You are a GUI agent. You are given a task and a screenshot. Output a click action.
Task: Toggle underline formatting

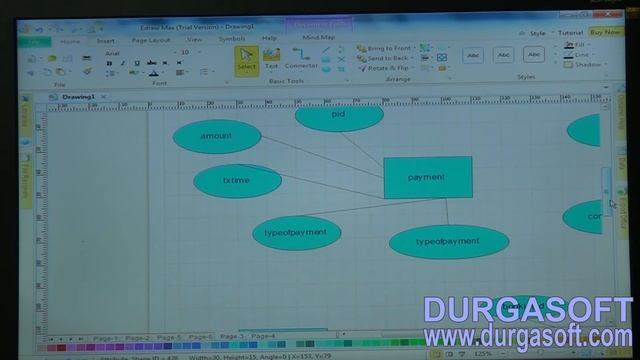137,63
